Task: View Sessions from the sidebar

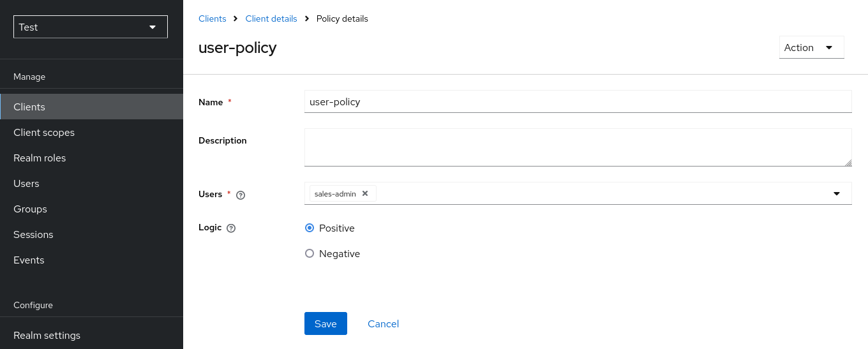Action: 33,234
